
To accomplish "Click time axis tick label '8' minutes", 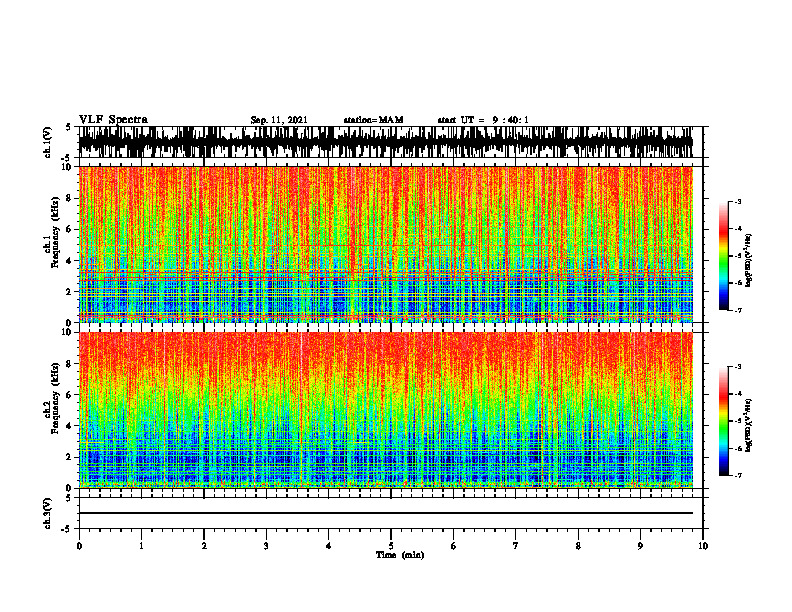I will (578, 546).
